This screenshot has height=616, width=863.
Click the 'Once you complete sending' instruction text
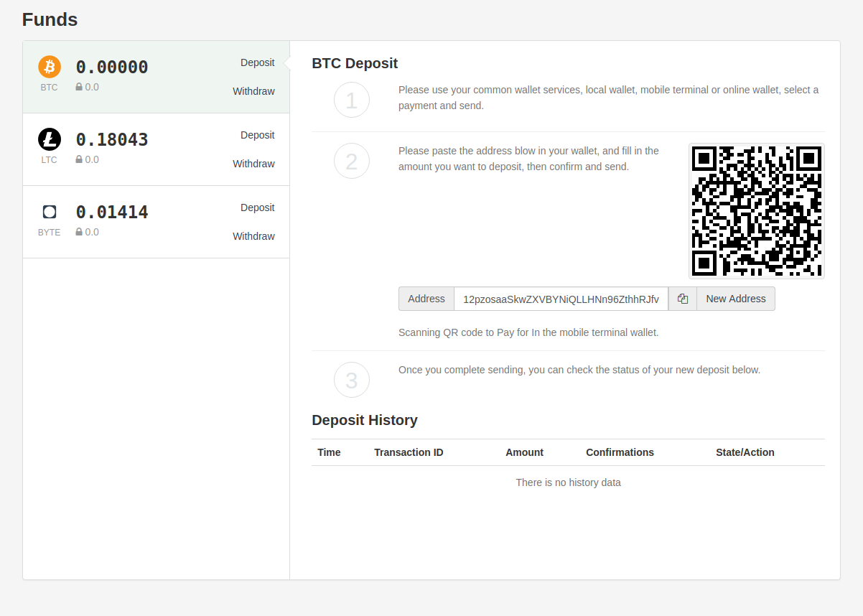[x=579, y=370]
